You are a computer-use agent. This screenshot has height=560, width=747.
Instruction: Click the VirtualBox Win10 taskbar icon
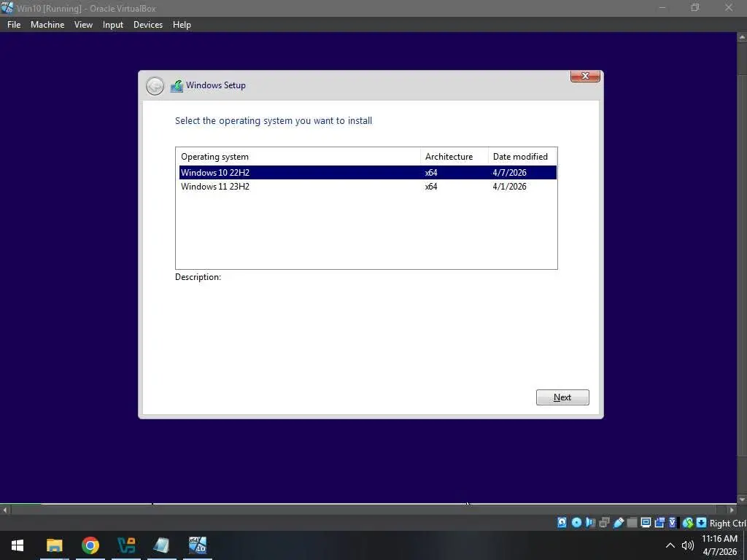click(198, 545)
